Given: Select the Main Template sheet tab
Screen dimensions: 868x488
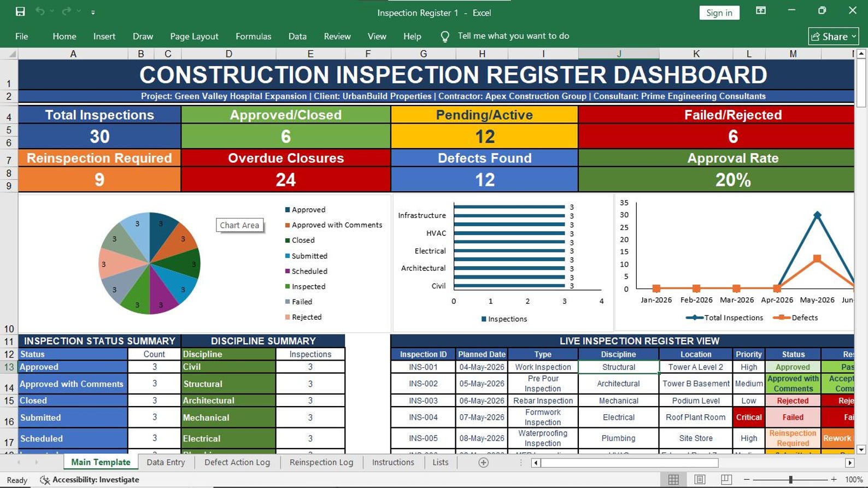Looking at the screenshot, I should coord(101,462).
